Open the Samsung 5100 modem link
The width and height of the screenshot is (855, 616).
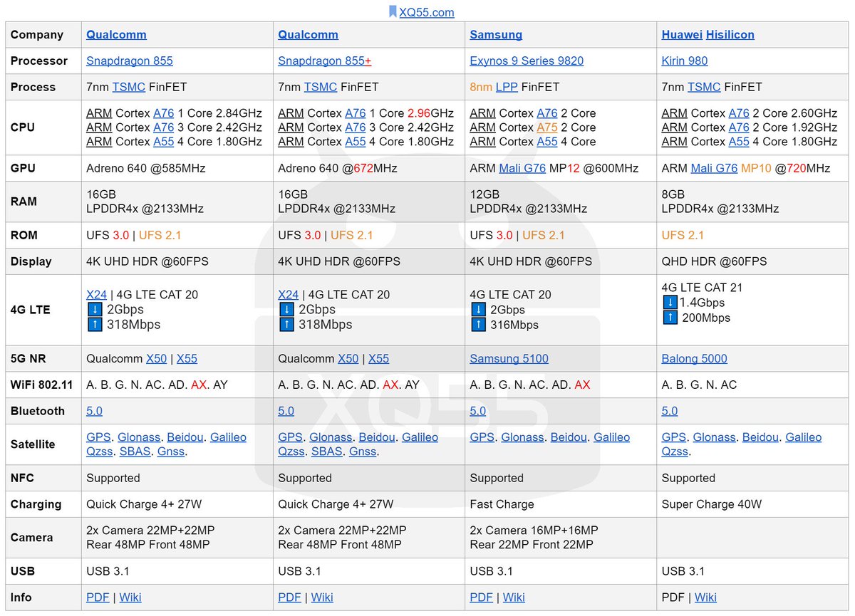pos(509,359)
